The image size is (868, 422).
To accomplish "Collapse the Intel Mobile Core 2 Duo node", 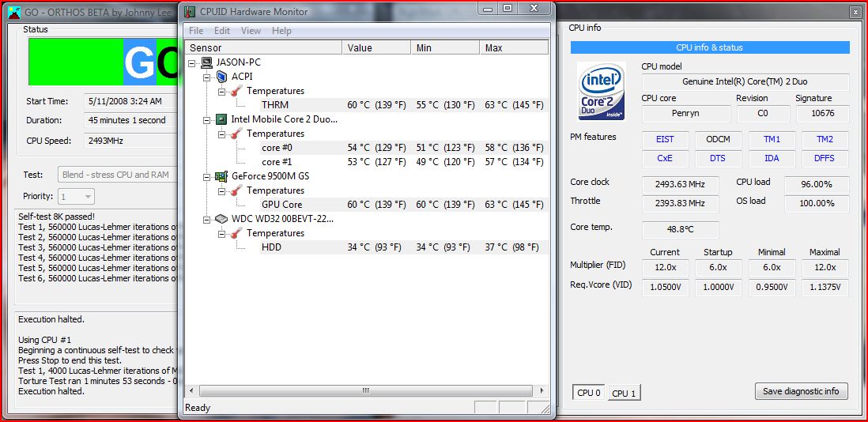I will point(207,119).
